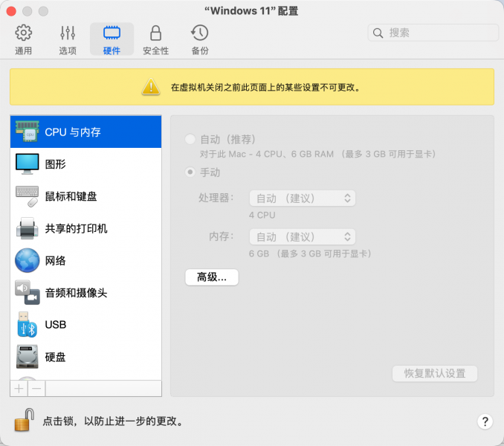Open the 处理器 processor dropdown
Screen dimensions: 504x446
(302, 198)
